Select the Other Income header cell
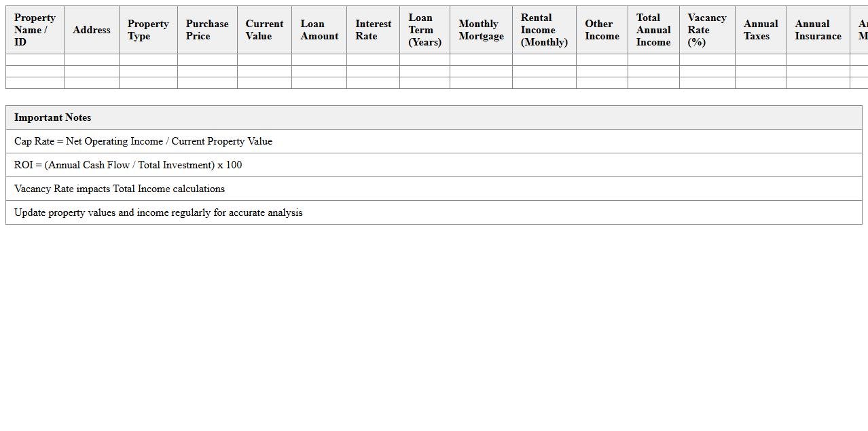The image size is (868, 431). (602, 29)
